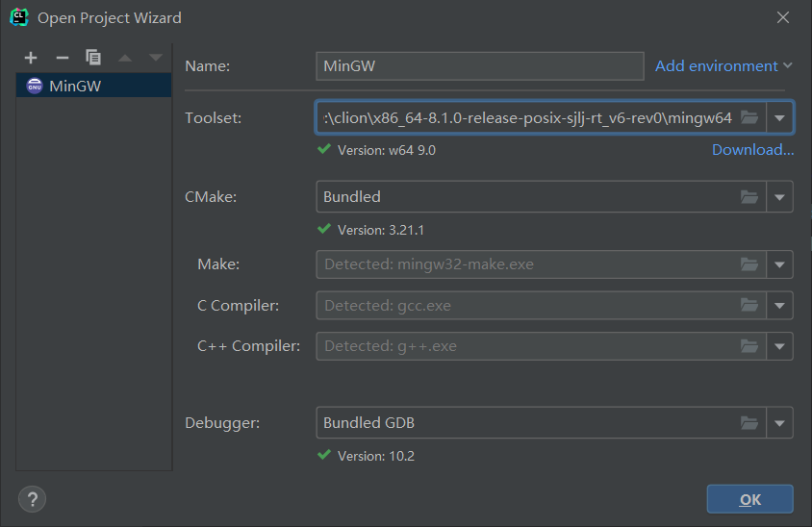The image size is (812, 527).
Task: Click in the Toolset path field
Action: tap(527, 118)
